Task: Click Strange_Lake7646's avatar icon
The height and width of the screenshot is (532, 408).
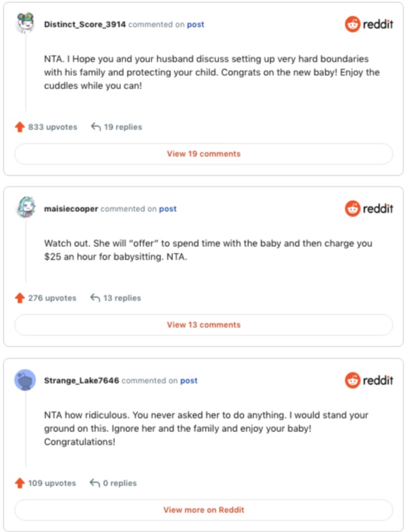Action: [25, 380]
